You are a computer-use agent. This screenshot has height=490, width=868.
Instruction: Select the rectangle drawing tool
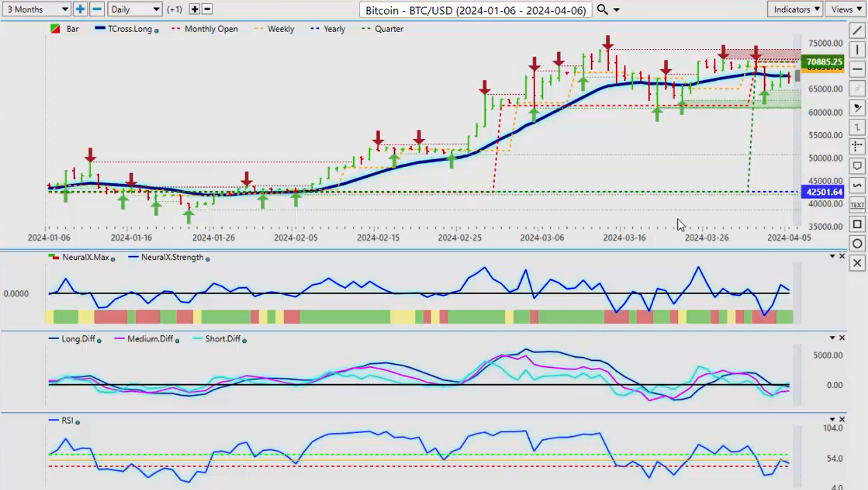coord(857,224)
